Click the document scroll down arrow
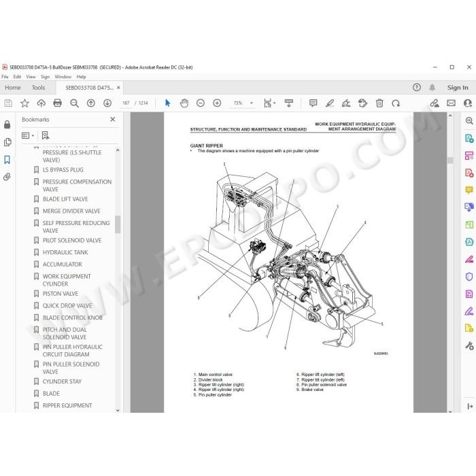This screenshot has height=476, width=476. [450, 411]
